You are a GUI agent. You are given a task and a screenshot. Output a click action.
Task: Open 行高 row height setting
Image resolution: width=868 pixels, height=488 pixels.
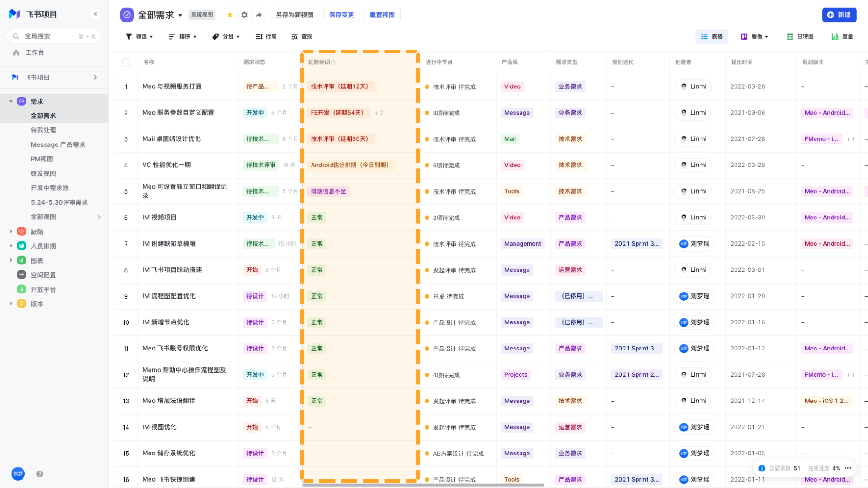(x=266, y=36)
